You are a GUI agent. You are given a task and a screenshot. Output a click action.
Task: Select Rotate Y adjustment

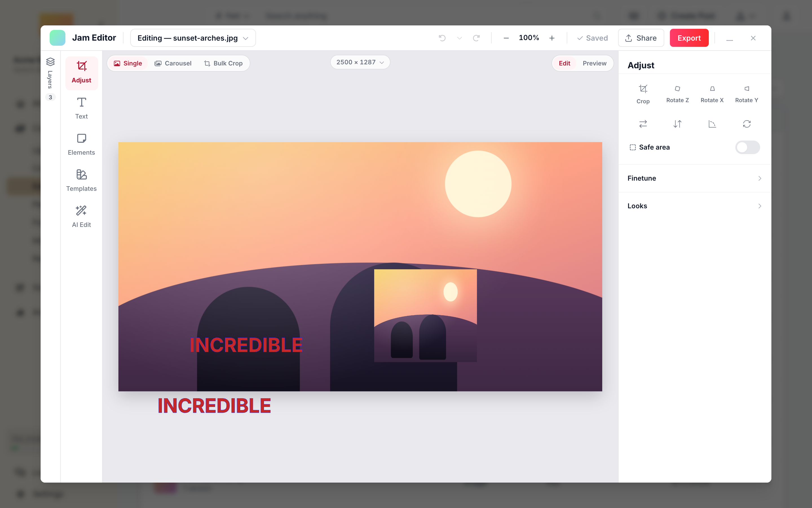click(x=747, y=94)
